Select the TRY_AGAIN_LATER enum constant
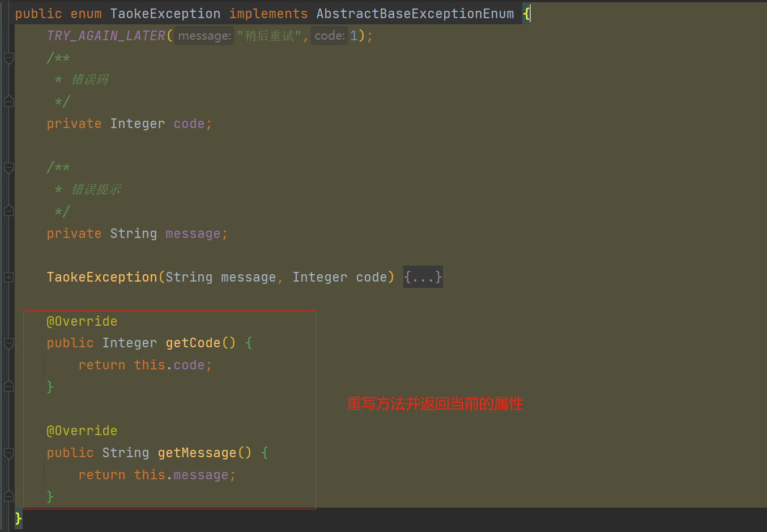The width and height of the screenshot is (767, 532). (x=106, y=36)
